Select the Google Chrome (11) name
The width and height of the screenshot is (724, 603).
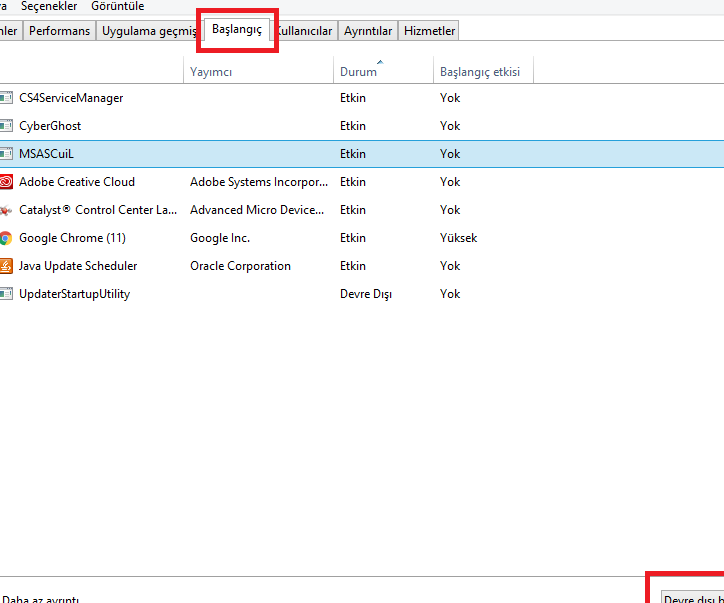(72, 238)
